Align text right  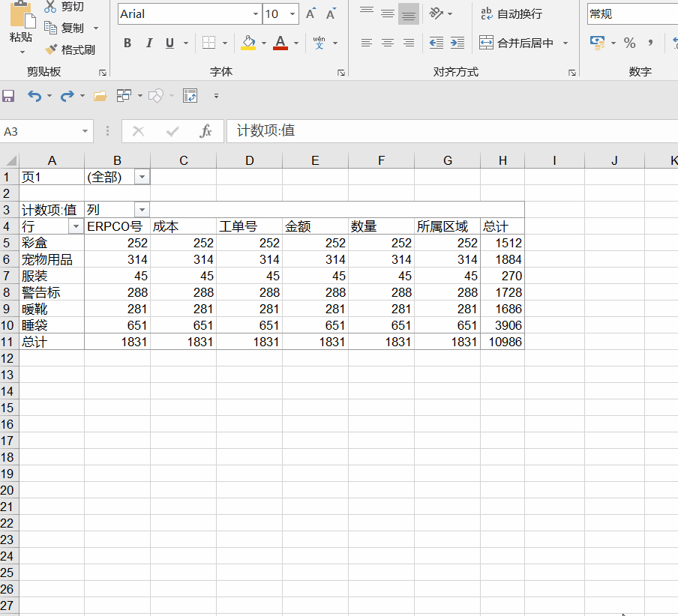408,43
